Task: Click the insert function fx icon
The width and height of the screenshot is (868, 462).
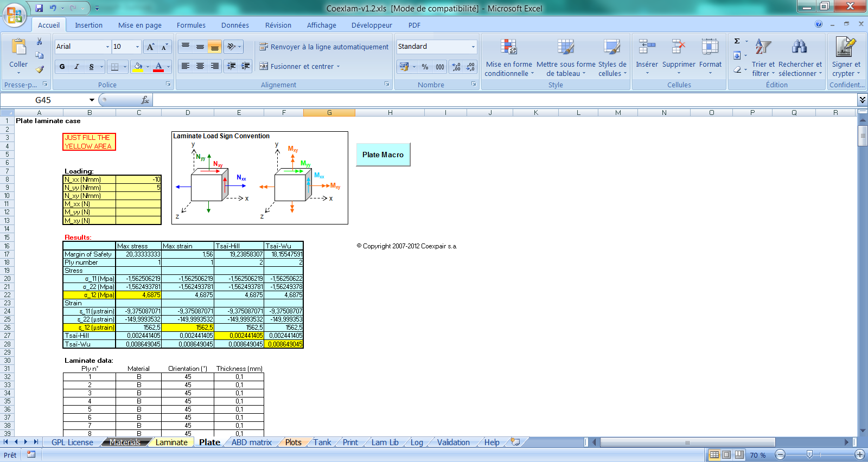Action: click(x=145, y=100)
